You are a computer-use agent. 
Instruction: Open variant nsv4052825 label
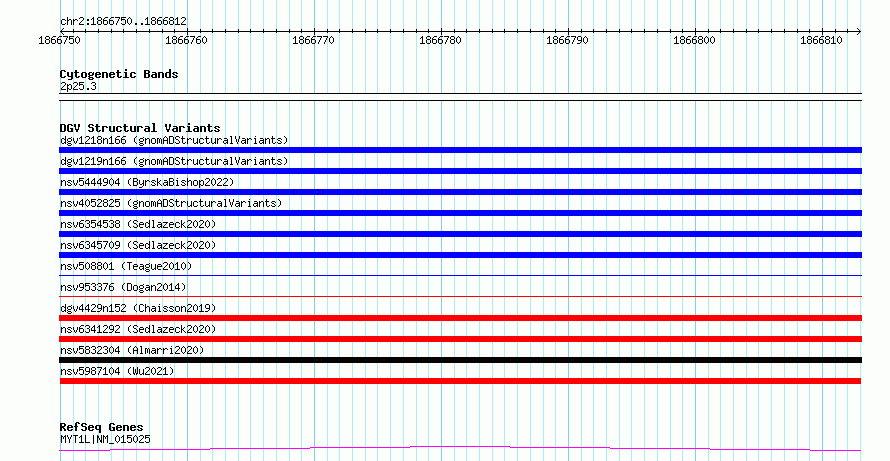click(171, 203)
